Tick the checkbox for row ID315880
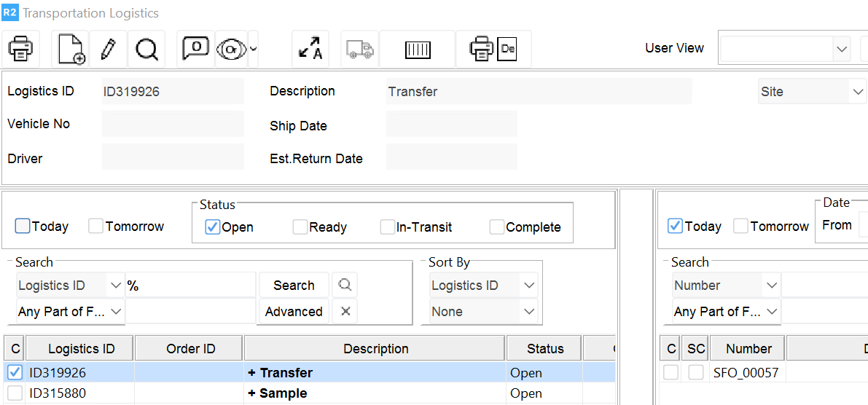This screenshot has width=868, height=405. coord(15,393)
